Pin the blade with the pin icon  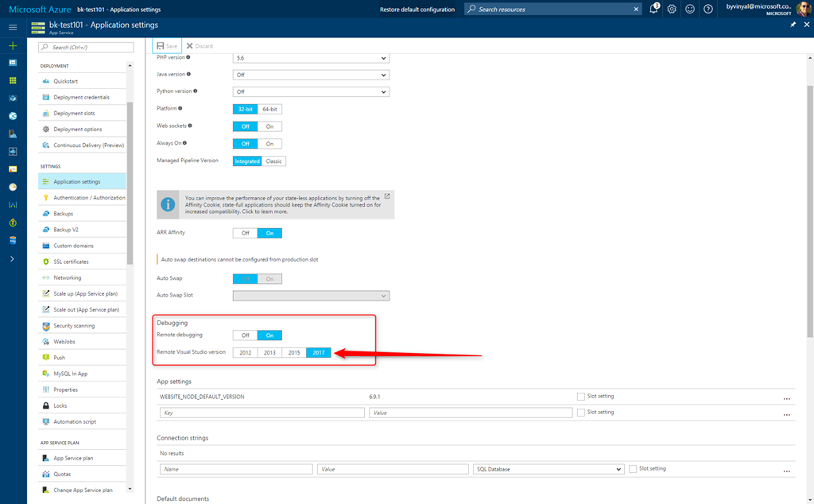(793, 25)
